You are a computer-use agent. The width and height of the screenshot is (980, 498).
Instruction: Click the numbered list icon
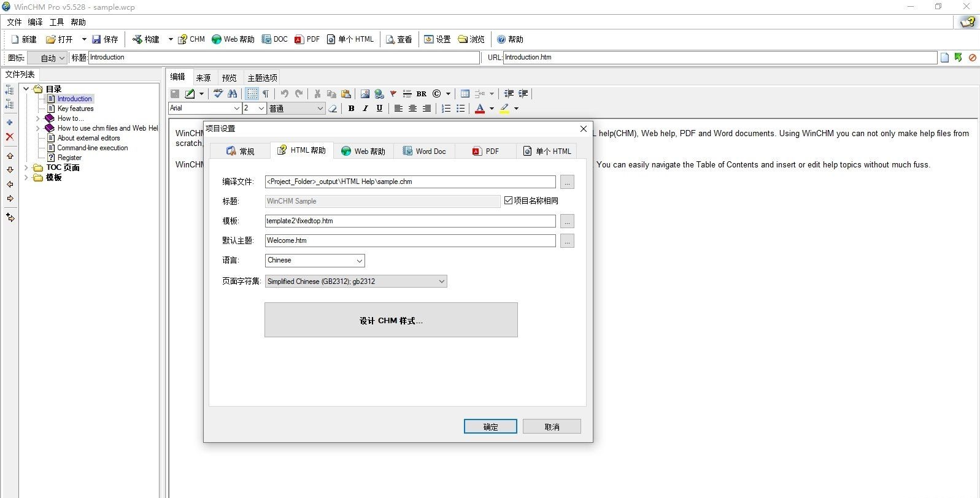(x=446, y=109)
